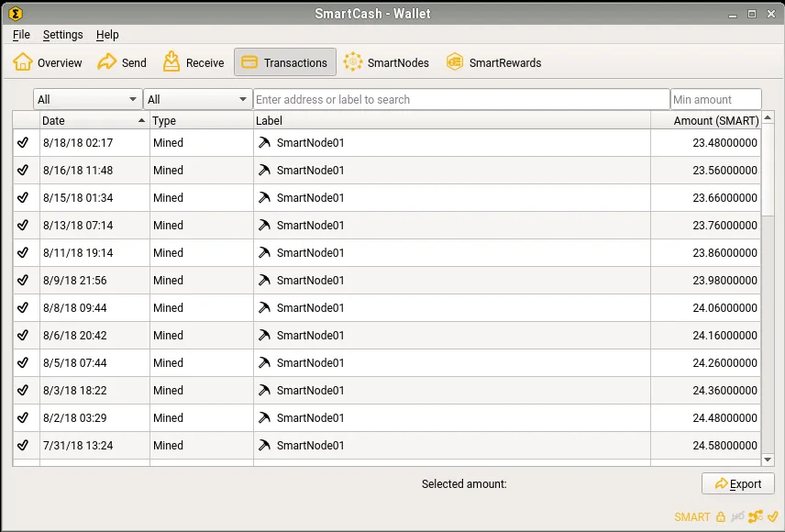Click the network connections status icon

756,516
